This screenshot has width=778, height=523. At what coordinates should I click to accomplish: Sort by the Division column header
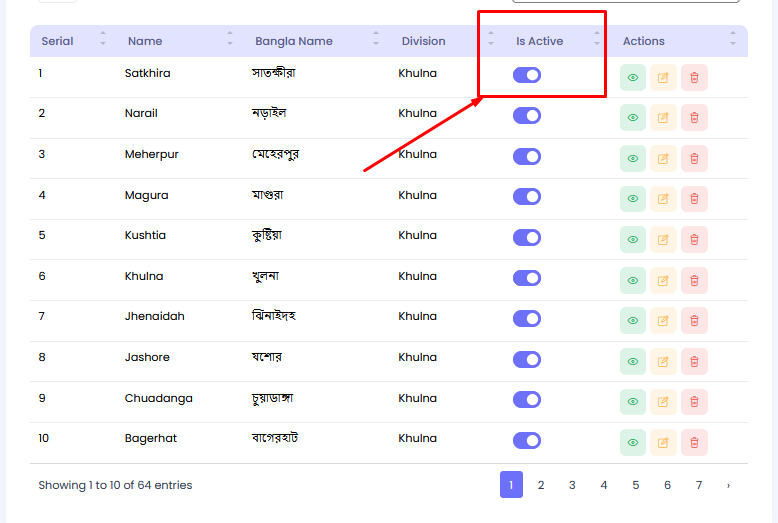pos(424,41)
